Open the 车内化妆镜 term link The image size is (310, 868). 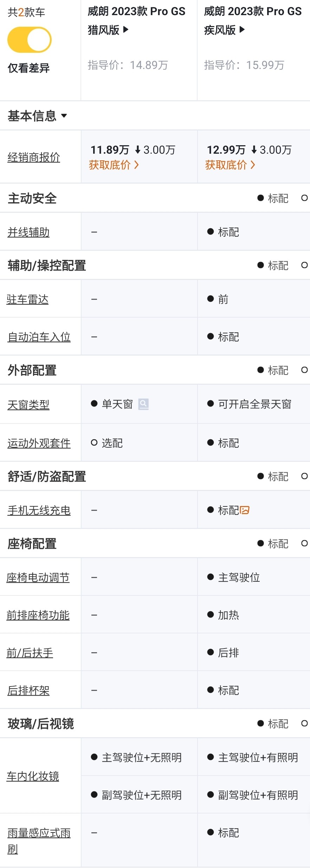pos(33,776)
